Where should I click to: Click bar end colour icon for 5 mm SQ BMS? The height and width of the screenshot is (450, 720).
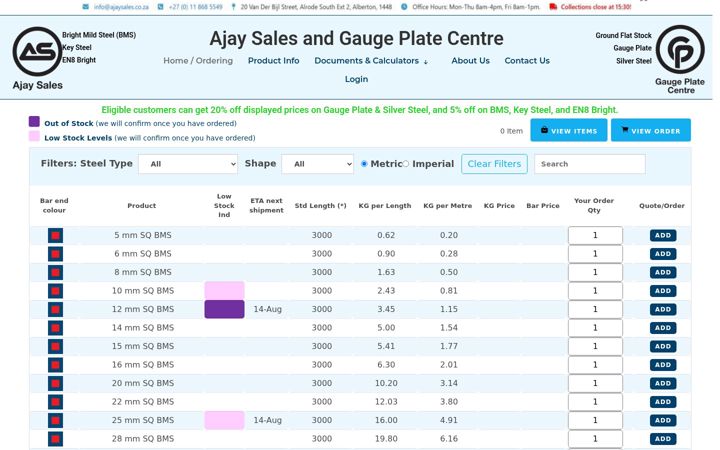pos(56,236)
